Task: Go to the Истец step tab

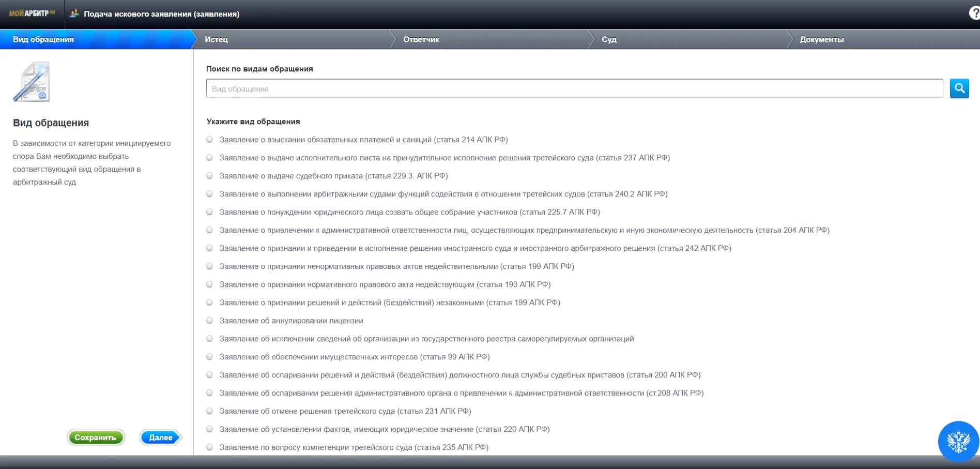Action: [x=216, y=39]
